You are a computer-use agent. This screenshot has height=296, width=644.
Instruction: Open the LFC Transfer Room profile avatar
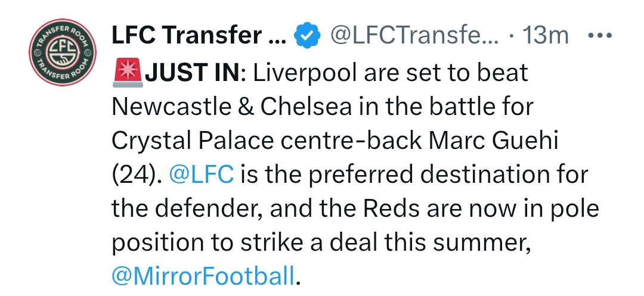63,52
